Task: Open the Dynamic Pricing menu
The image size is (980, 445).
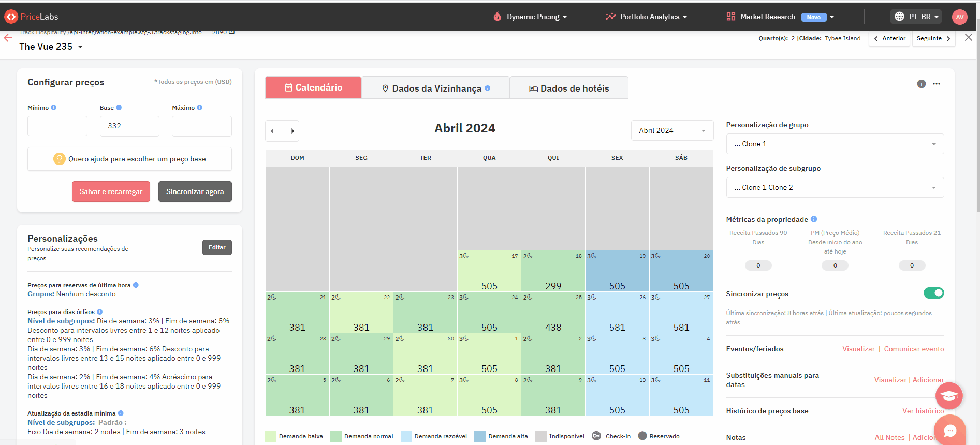Action: (x=530, y=17)
